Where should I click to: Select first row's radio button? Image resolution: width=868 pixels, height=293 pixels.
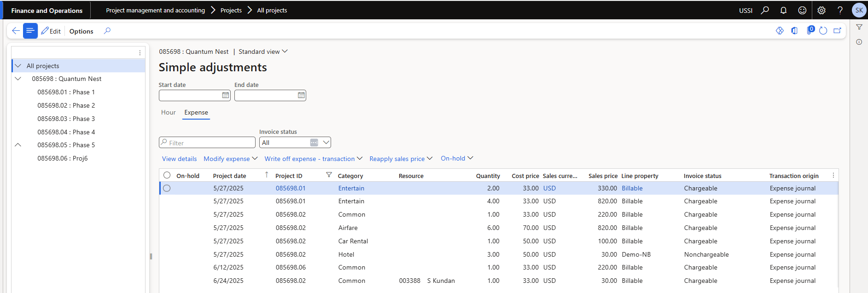[167, 188]
